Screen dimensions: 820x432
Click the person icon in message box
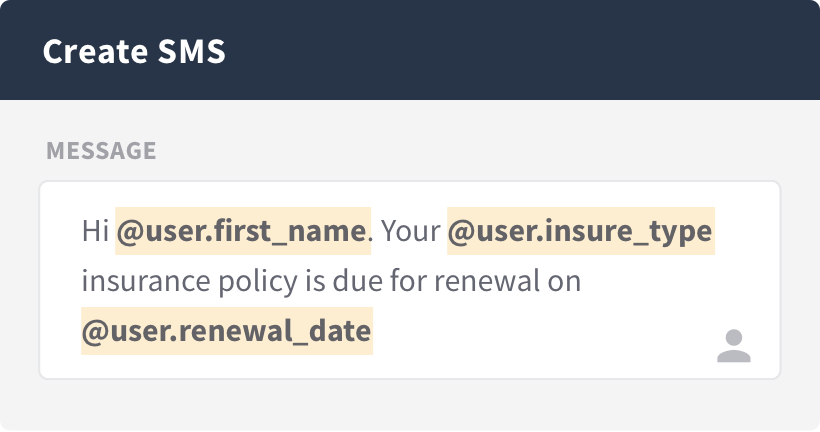[734, 346]
